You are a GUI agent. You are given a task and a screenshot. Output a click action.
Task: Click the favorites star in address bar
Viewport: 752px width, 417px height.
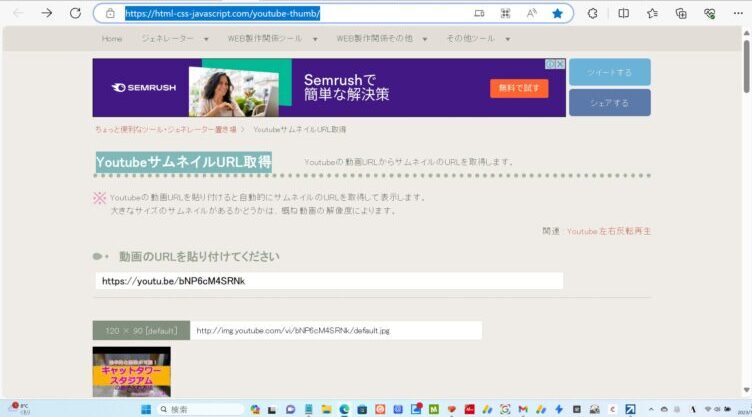point(557,13)
